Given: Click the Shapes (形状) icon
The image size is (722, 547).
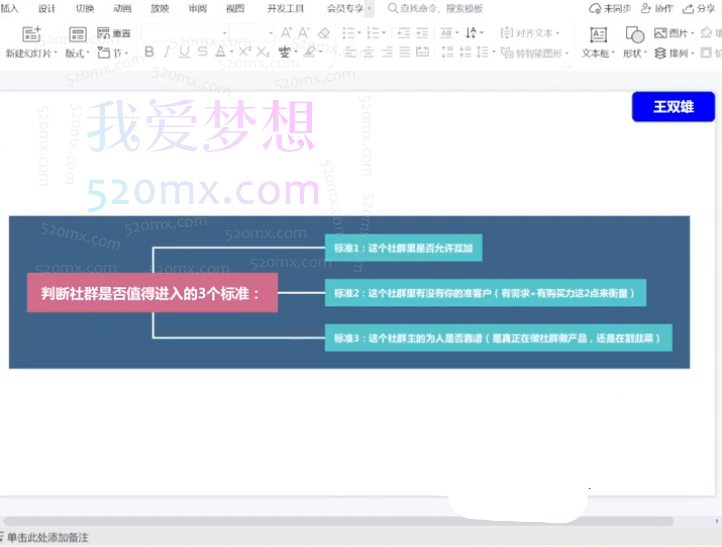Looking at the screenshot, I should pos(635,35).
